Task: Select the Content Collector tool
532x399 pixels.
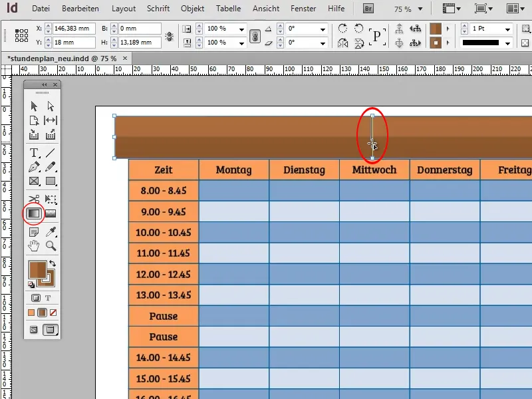Action: coord(34,135)
